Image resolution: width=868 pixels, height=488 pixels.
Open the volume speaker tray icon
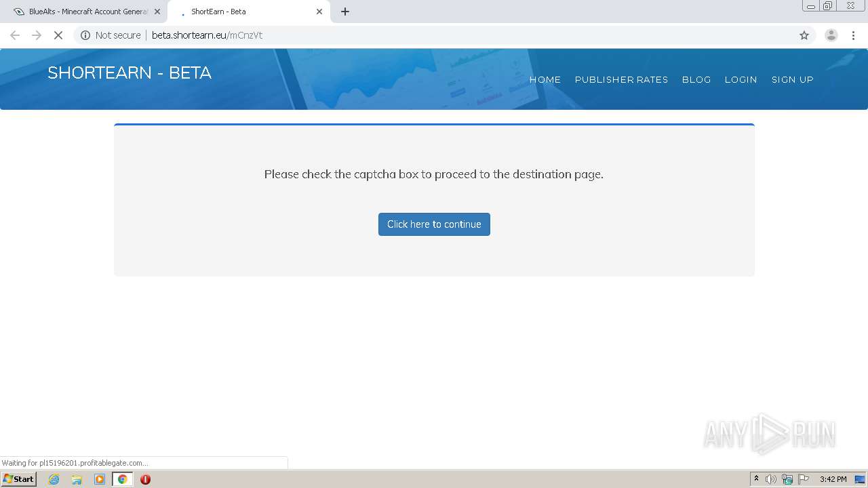(771, 479)
